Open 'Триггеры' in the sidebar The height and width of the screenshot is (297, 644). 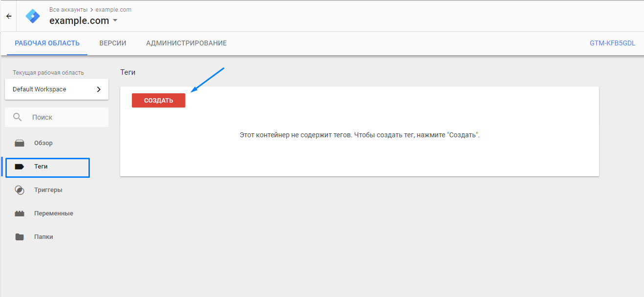[x=47, y=190]
